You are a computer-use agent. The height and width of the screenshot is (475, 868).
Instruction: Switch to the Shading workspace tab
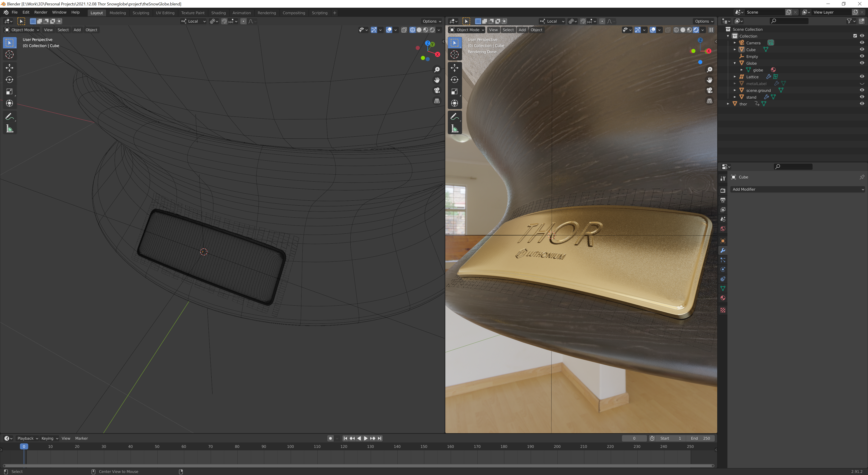pos(218,13)
